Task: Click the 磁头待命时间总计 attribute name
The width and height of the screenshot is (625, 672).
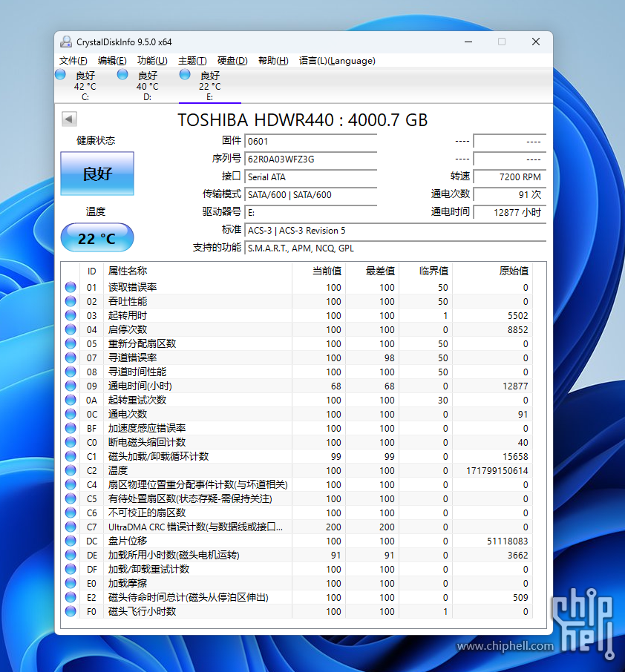Action: pyautogui.click(x=189, y=597)
